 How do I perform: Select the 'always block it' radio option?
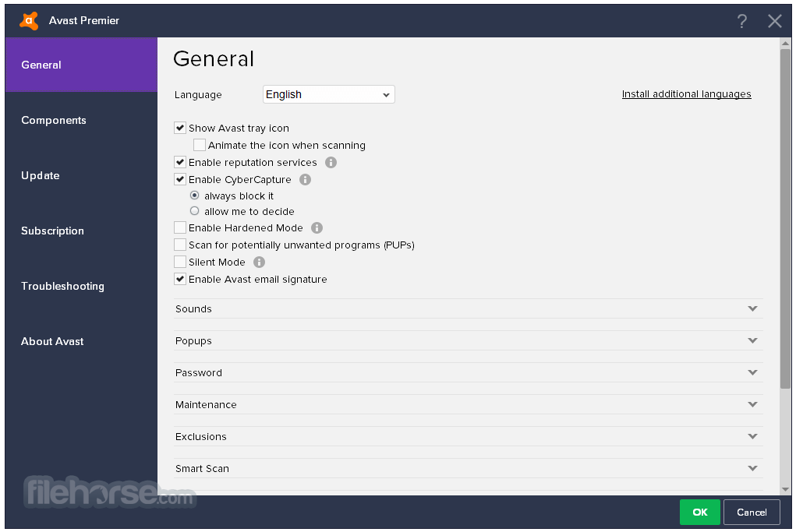click(x=194, y=196)
